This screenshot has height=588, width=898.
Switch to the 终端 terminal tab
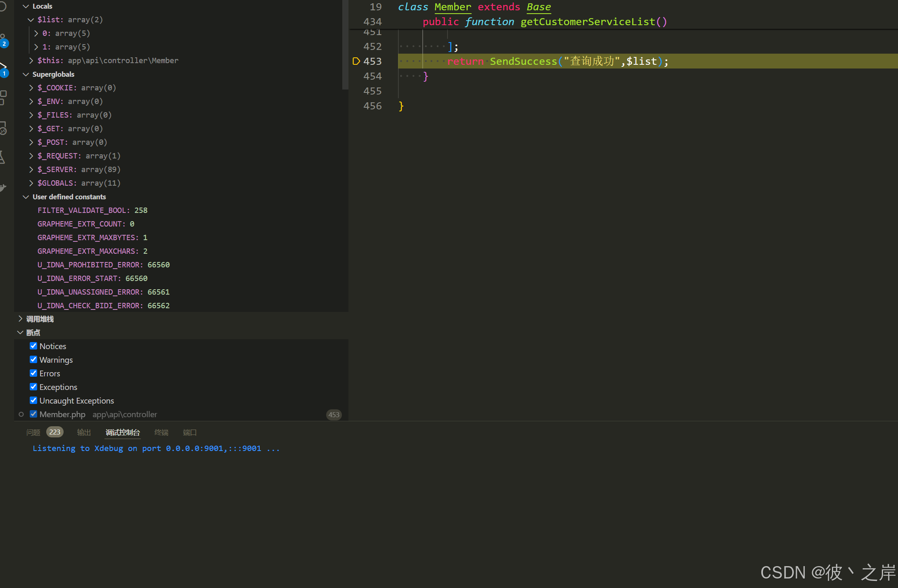(x=161, y=432)
